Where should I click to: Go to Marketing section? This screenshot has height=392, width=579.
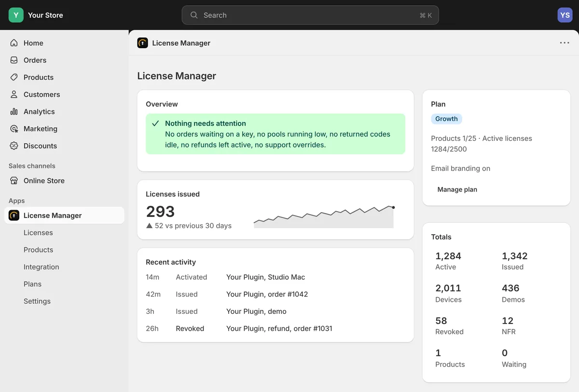pyautogui.click(x=64, y=129)
